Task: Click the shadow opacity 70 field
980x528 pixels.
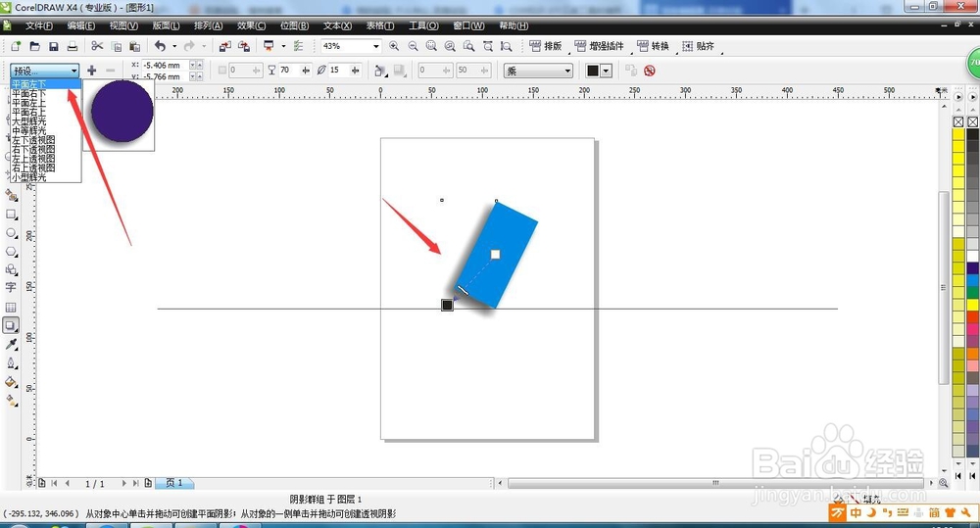Action: 289,71
